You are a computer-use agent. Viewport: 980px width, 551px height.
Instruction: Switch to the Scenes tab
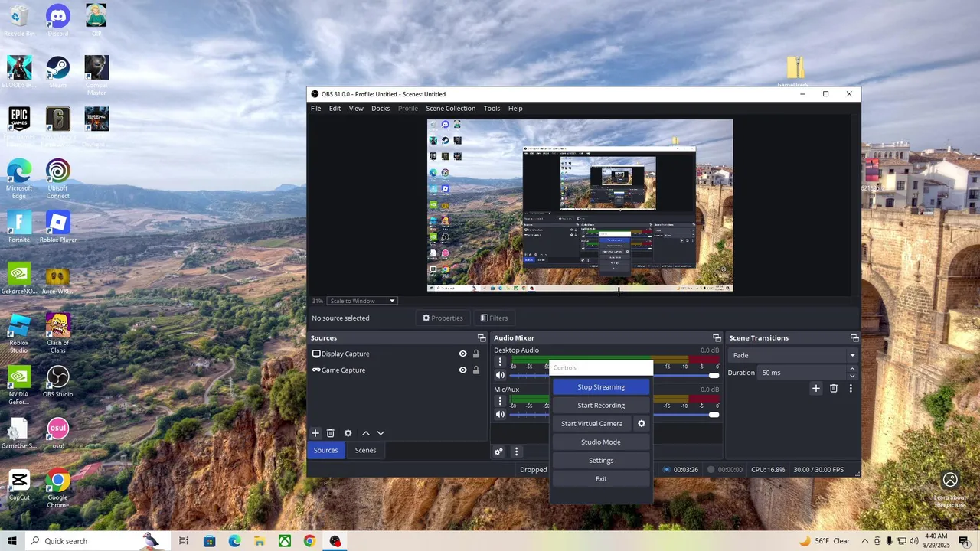coord(365,450)
